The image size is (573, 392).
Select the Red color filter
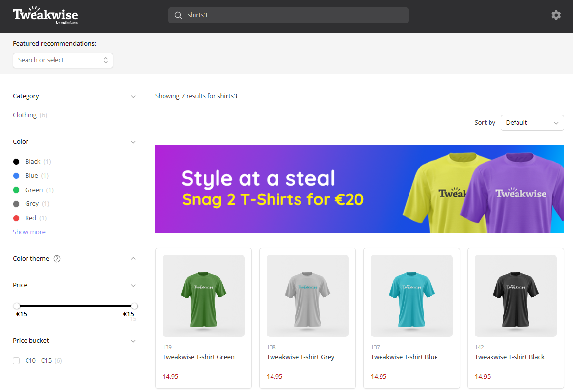pyautogui.click(x=30, y=218)
